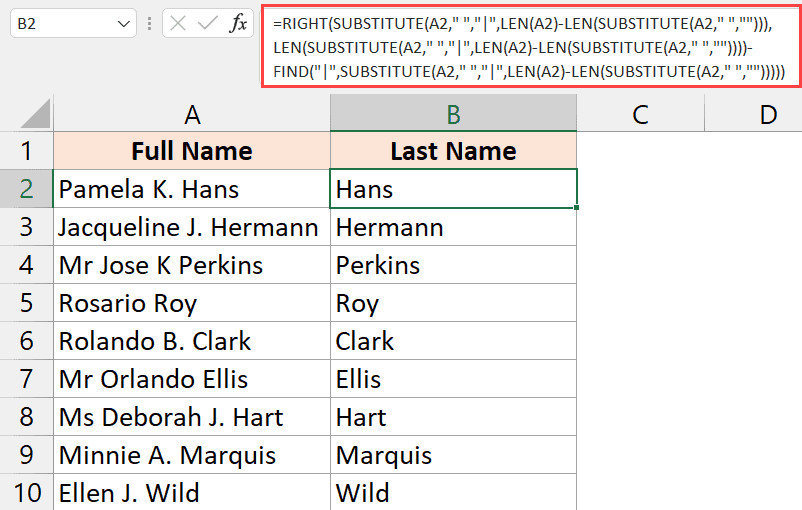Open the Name Box dropdown arrow
Viewport: 802px width, 510px height.
point(124,24)
